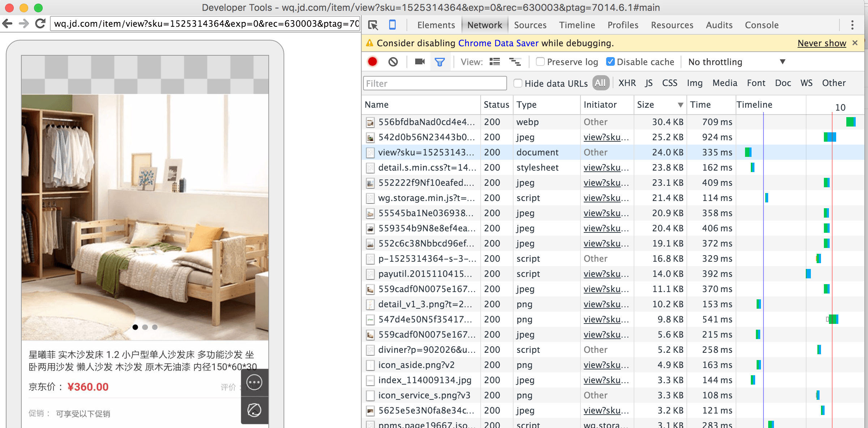Viewport: 868px width, 428px height.
Task: Click the sofa bed product image
Action: tap(145, 217)
